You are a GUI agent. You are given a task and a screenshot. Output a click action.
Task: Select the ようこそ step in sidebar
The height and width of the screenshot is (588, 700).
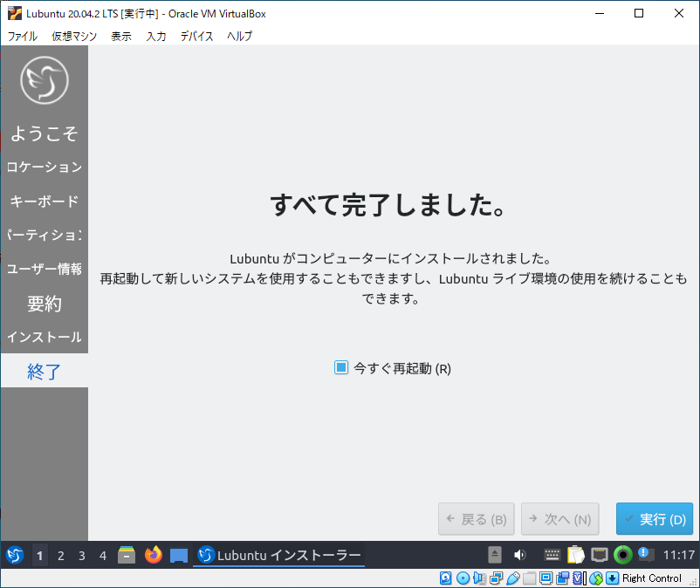point(45,133)
